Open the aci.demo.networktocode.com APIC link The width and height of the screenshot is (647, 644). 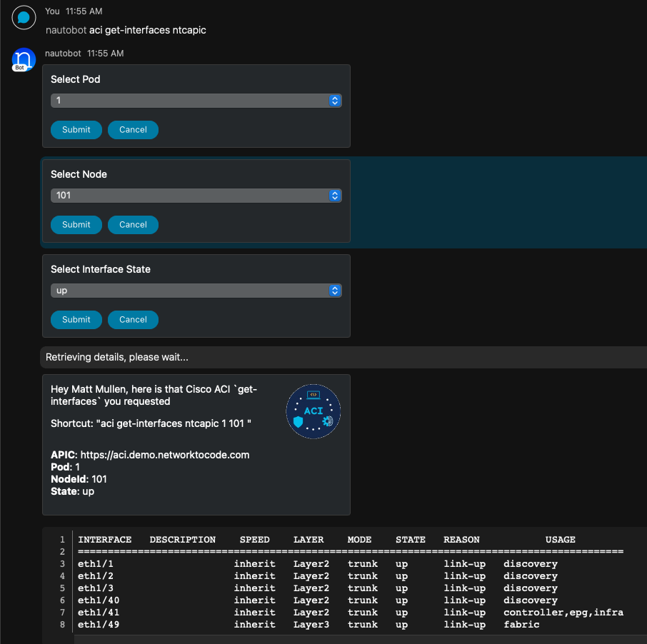tap(164, 455)
